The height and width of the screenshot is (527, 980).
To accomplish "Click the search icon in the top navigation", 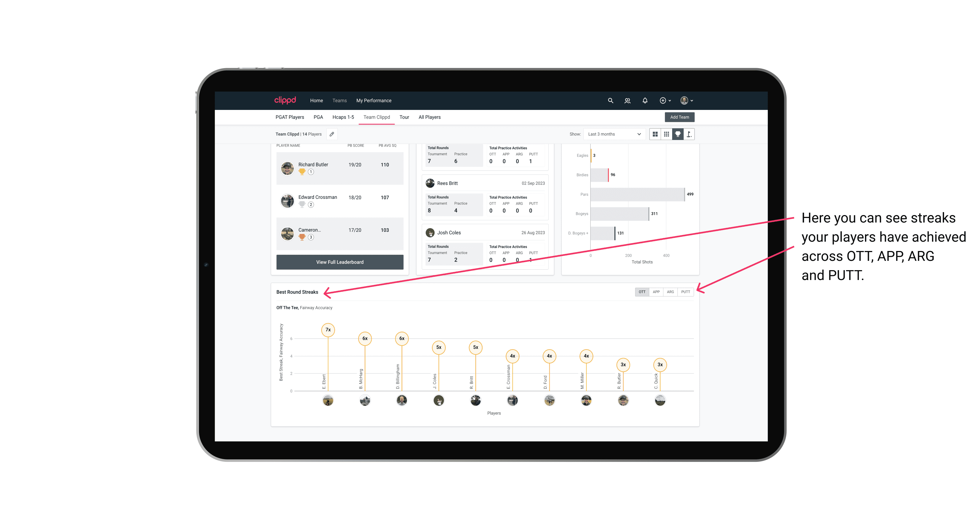I will click(x=610, y=101).
